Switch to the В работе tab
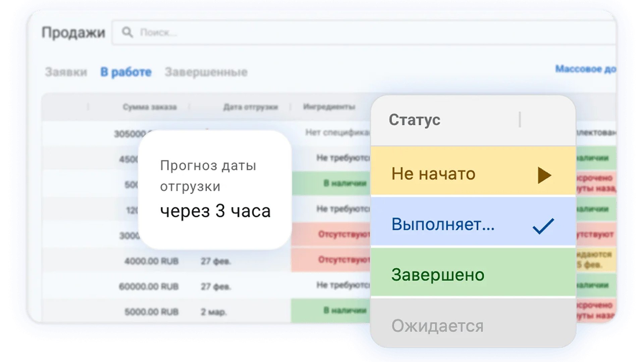Screen dimensions: 644x362 tap(126, 72)
